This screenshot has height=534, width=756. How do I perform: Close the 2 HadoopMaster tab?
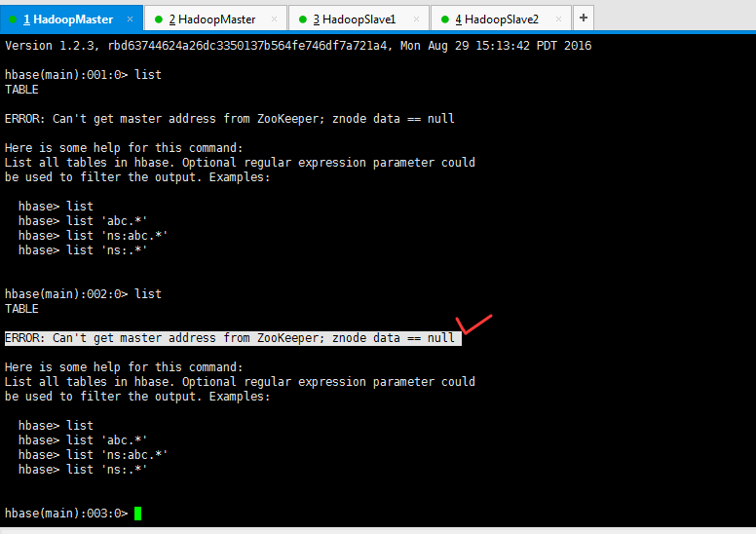coord(274,19)
